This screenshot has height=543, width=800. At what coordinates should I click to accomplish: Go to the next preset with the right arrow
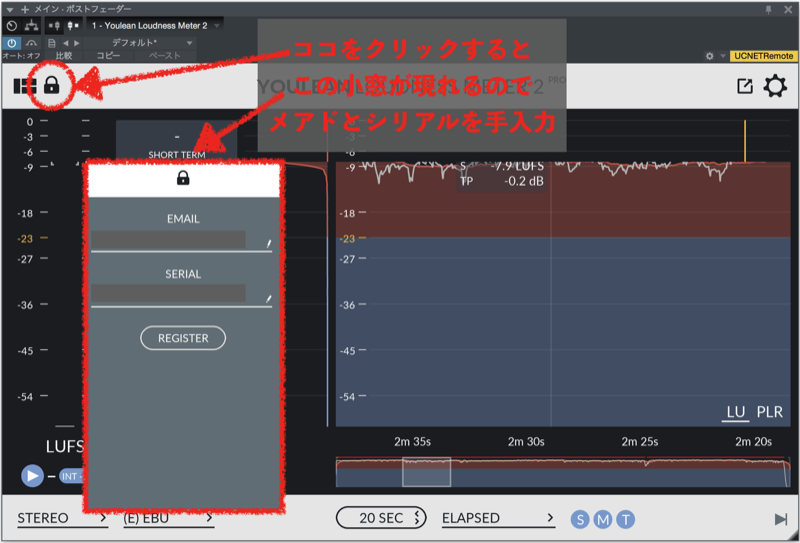[77, 43]
